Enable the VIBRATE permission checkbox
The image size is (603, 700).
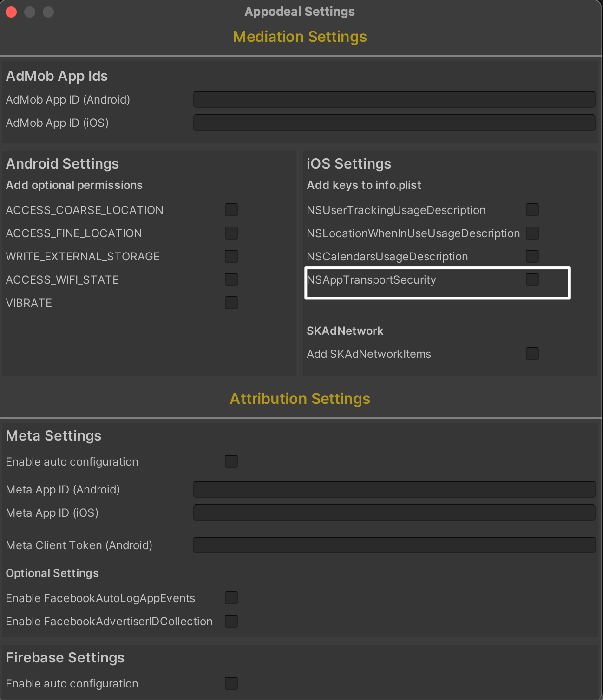click(x=231, y=303)
